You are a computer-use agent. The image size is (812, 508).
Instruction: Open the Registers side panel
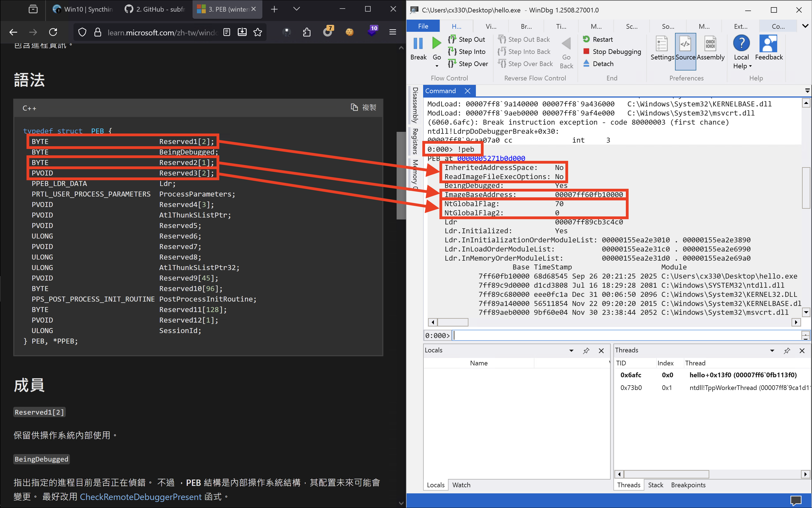click(x=415, y=141)
